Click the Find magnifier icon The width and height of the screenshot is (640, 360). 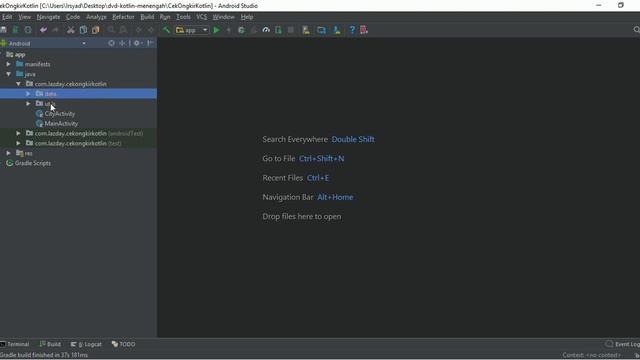111,30
